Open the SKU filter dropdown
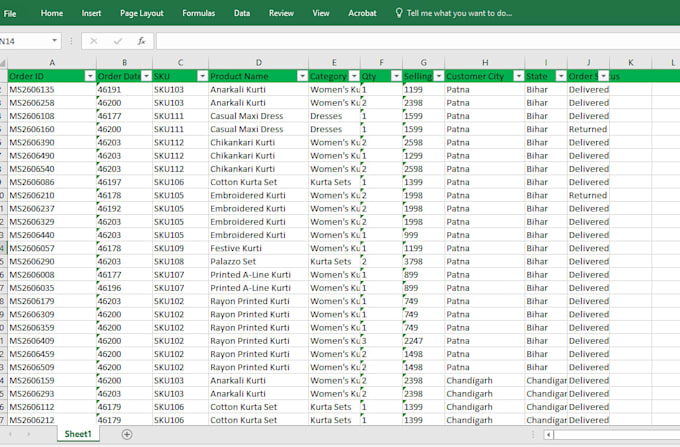This screenshot has width=680, height=447. [x=203, y=76]
